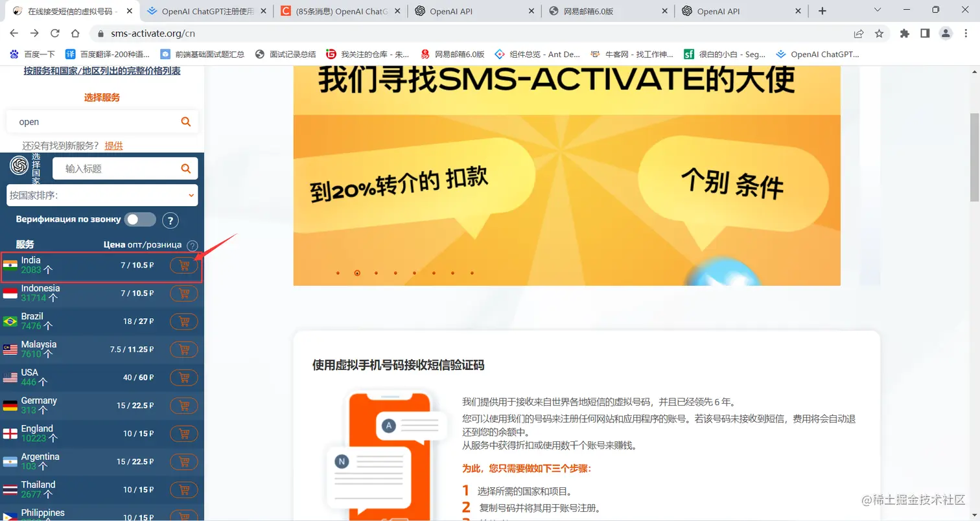Select Brazil in country list
Screen dimensions: 980x521
102,321
